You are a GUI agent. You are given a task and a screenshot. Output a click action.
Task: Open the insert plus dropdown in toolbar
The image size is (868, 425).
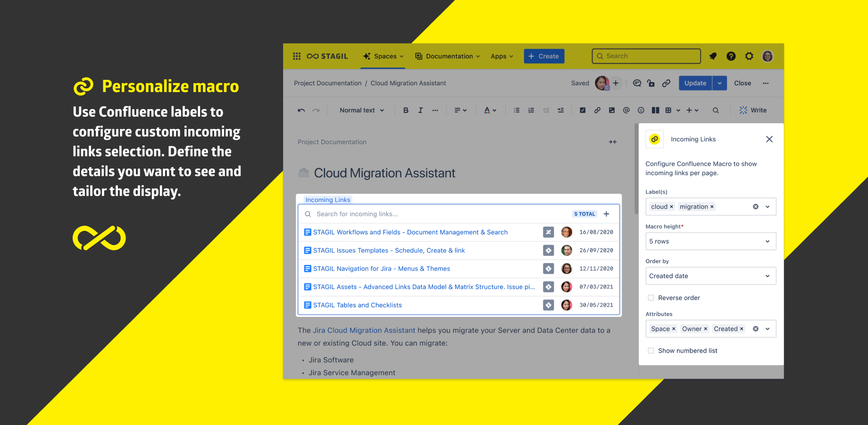(x=692, y=110)
